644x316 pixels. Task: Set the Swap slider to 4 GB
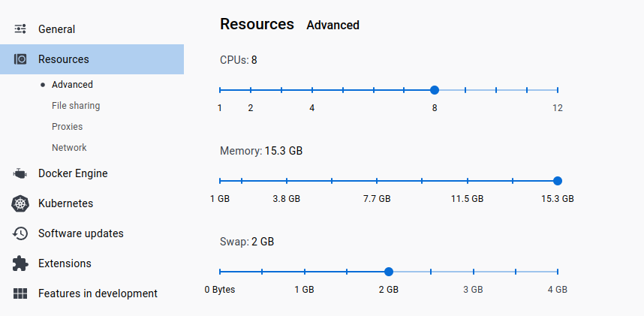tap(557, 272)
